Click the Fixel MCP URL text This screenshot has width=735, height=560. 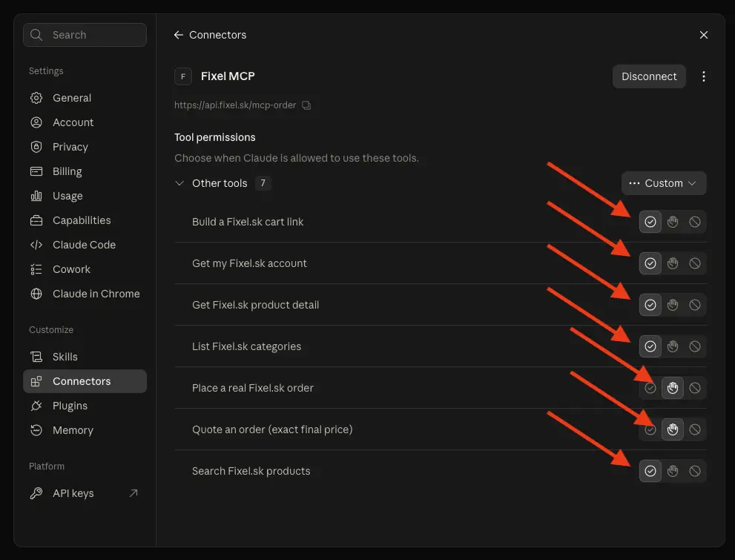(x=235, y=105)
